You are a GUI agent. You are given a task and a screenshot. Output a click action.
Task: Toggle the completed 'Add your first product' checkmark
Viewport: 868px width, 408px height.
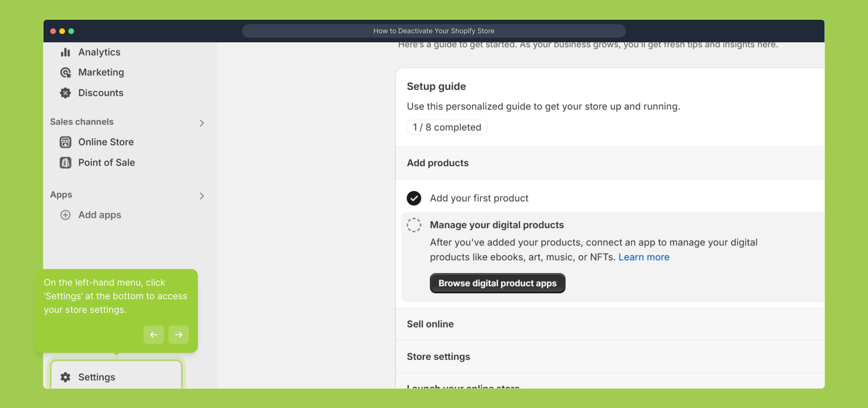click(x=414, y=198)
